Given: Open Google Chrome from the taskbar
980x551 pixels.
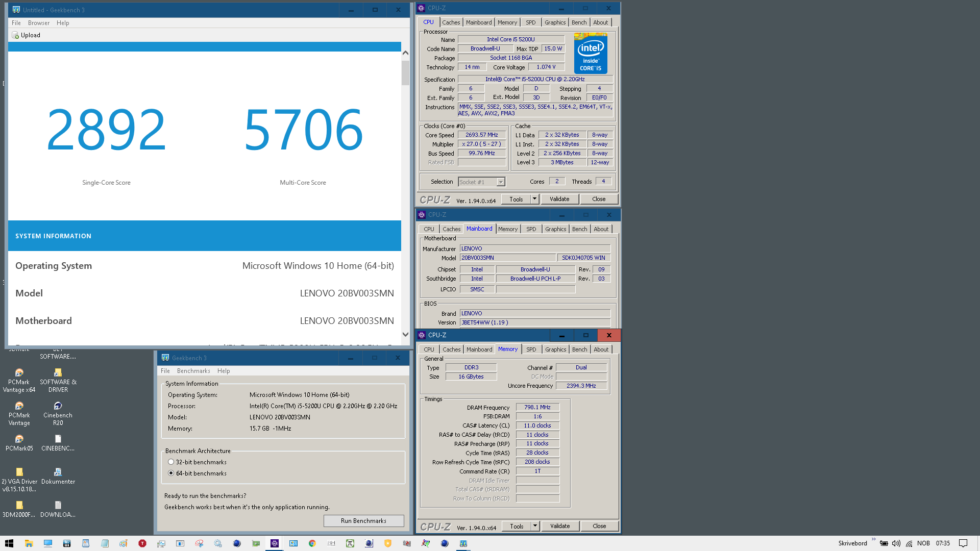Looking at the screenshot, I should click(x=312, y=543).
